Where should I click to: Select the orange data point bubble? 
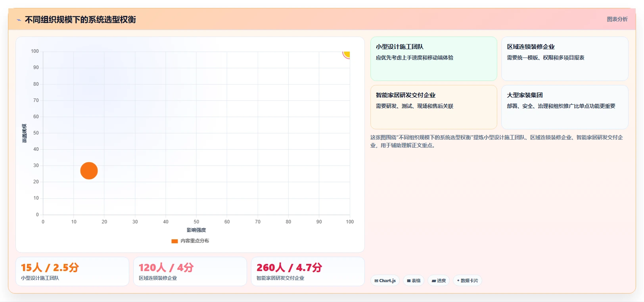pyautogui.click(x=89, y=171)
